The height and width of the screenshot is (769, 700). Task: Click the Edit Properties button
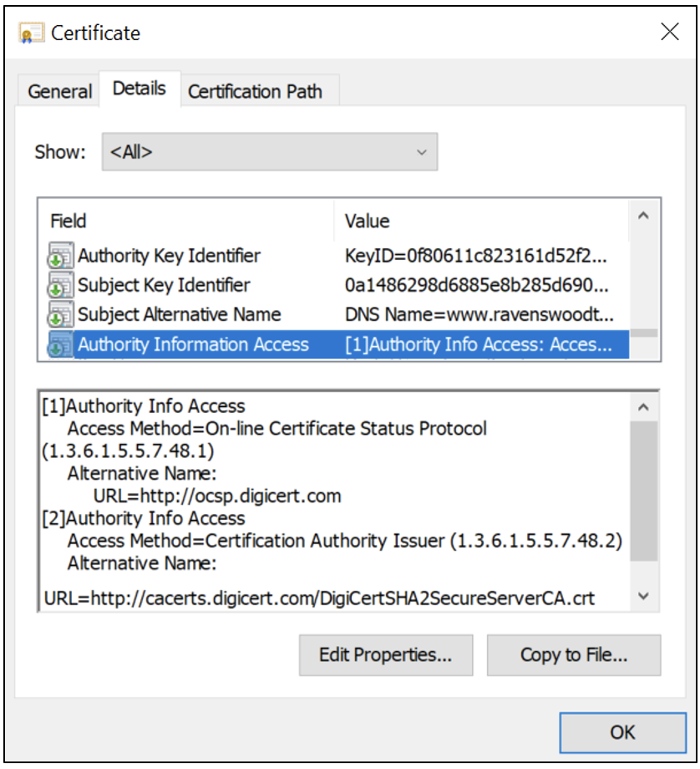click(x=386, y=655)
